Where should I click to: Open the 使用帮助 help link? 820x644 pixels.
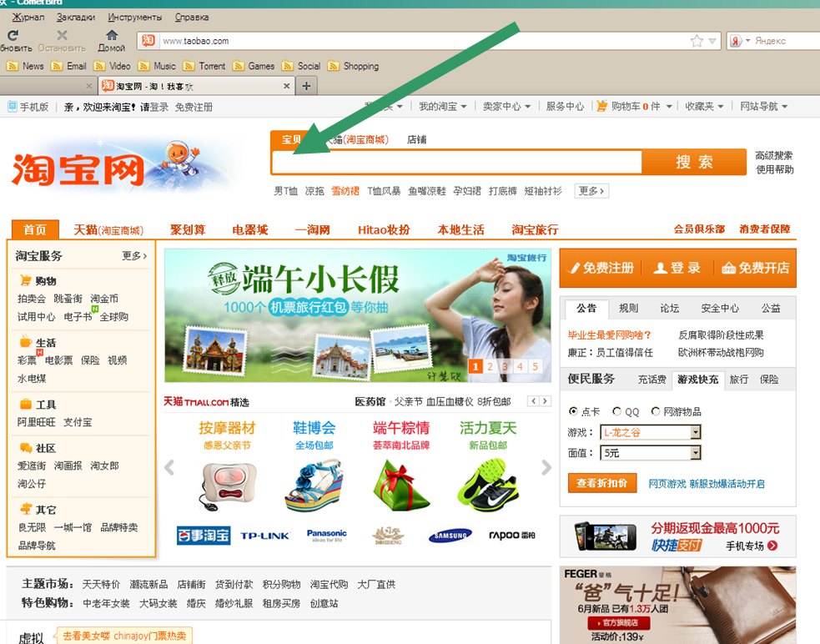(774, 169)
